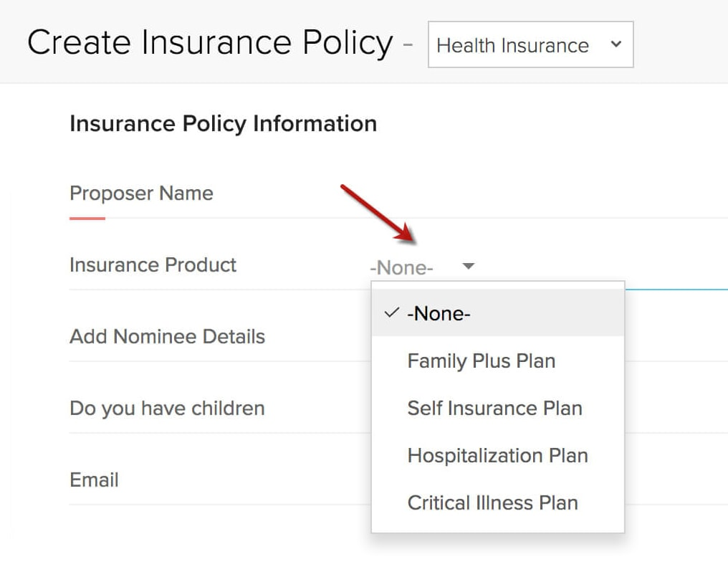
Task: Choose Critical Illness Plan option
Action: coord(492,503)
